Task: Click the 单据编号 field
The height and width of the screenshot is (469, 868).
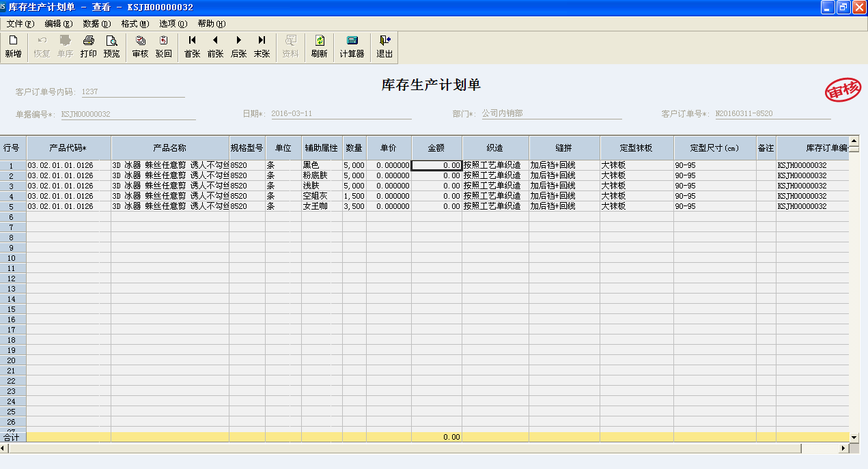Action: (x=128, y=114)
